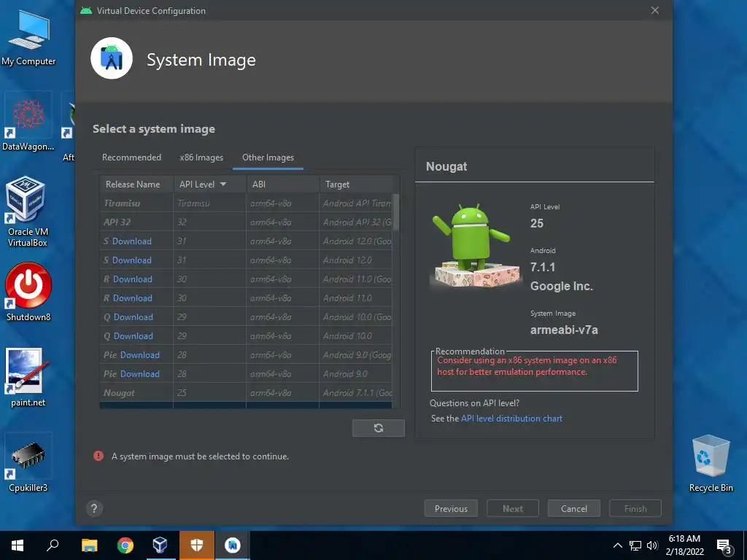Image resolution: width=747 pixels, height=560 pixels.
Task: Open Windows Start menu
Action: pyautogui.click(x=18, y=545)
